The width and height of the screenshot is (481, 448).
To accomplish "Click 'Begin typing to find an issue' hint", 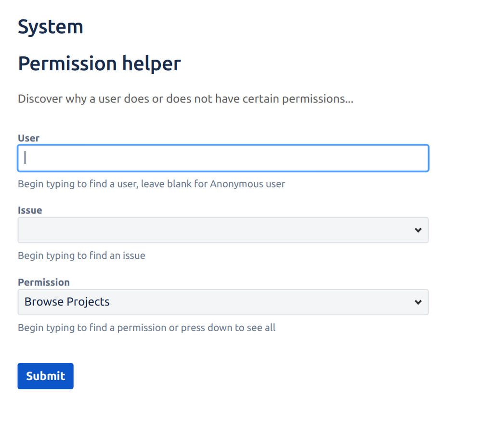I will pos(81,256).
